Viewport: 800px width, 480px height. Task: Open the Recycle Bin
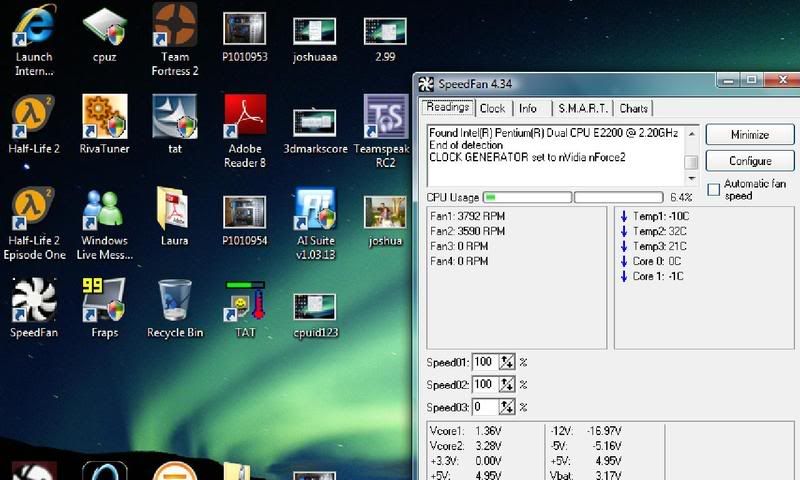click(x=174, y=308)
